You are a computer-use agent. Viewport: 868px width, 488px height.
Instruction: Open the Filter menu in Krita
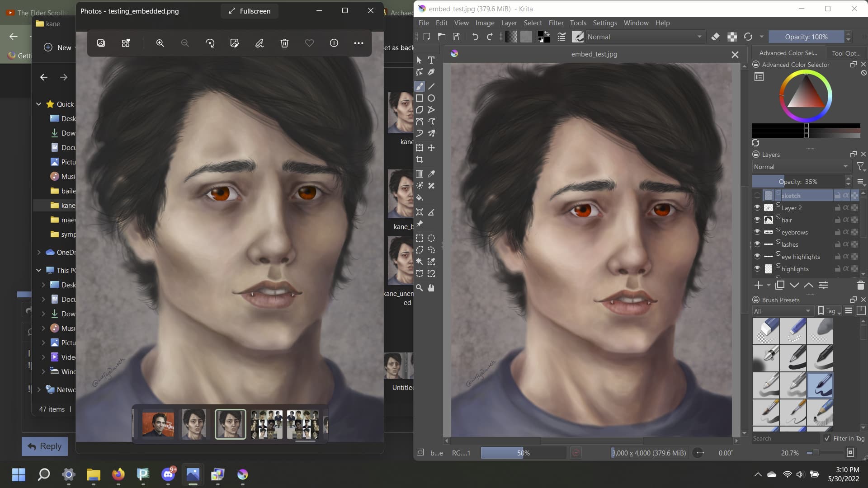point(556,23)
